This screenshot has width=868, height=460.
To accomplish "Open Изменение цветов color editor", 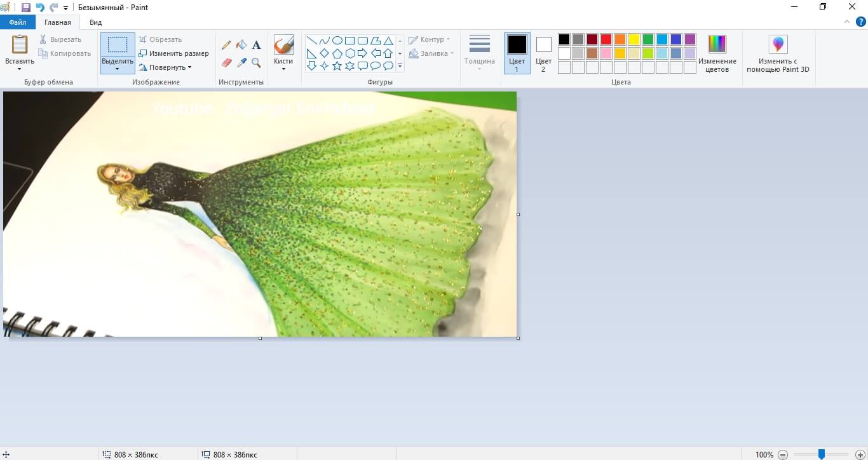I will [717, 53].
